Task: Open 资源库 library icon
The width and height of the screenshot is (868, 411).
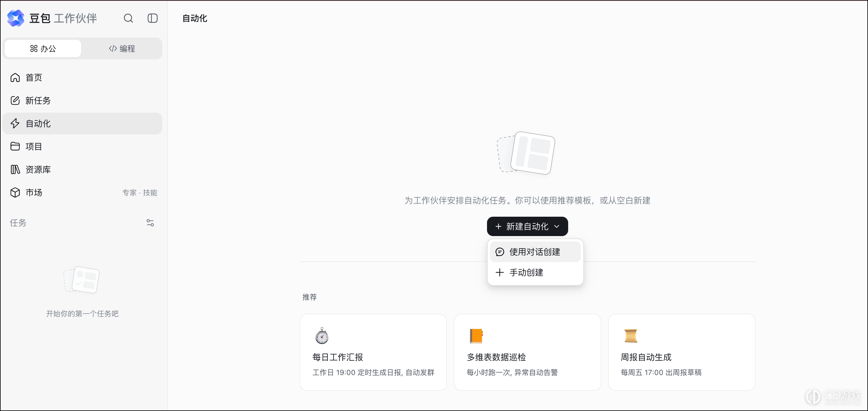Action: [15, 169]
